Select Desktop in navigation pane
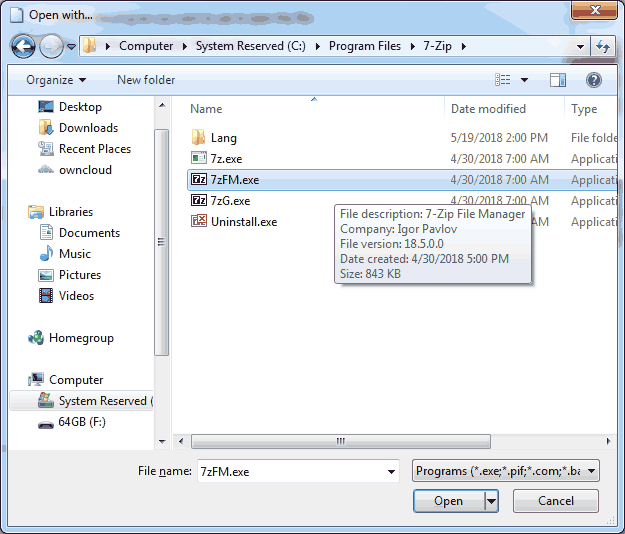The width and height of the screenshot is (625, 534). point(81,107)
